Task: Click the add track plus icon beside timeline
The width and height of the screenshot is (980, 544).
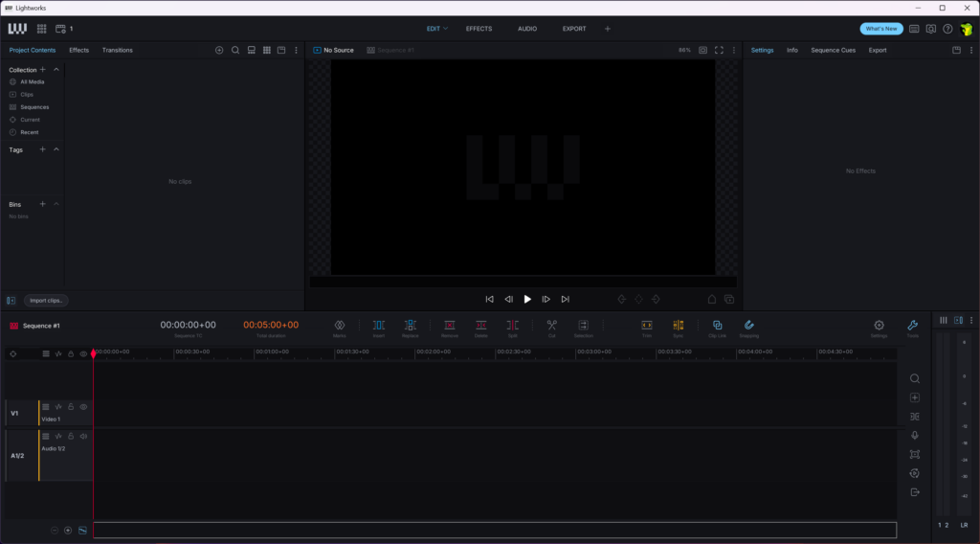Action: [914, 397]
